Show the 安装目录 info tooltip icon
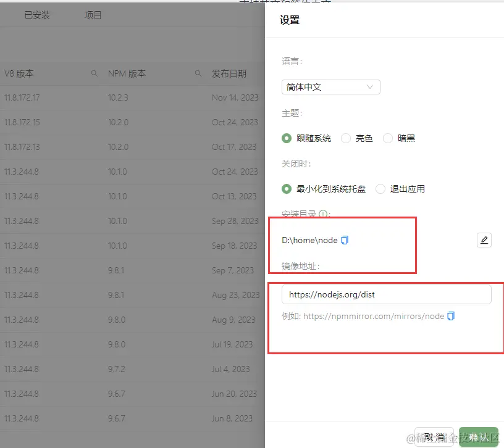The image size is (504, 448). [x=323, y=214]
